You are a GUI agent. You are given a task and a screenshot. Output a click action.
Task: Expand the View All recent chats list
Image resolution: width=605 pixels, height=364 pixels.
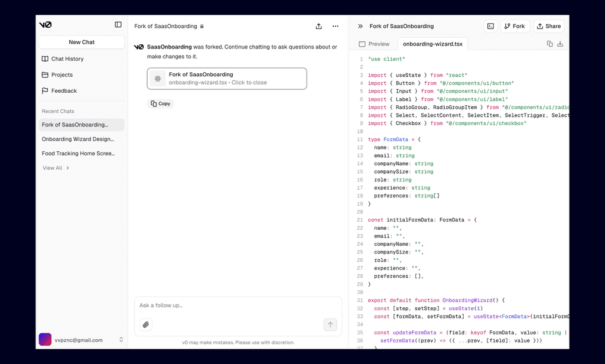click(52, 168)
